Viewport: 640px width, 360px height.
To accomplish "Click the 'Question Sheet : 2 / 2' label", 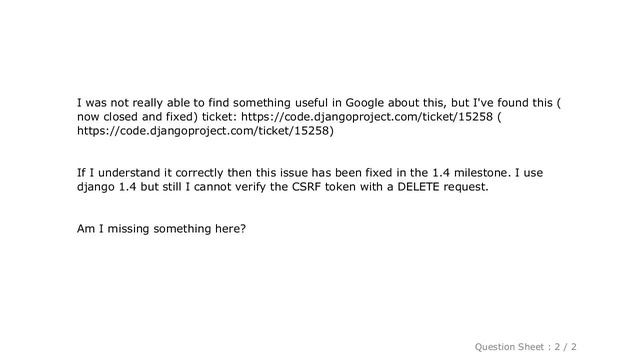I will 525,347.
